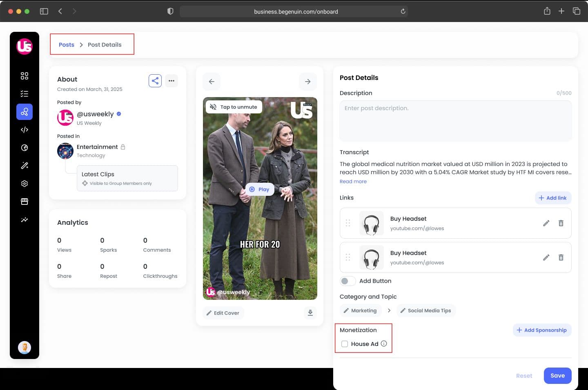Reload the page in the address bar
This screenshot has width=588, height=390.
[403, 11]
